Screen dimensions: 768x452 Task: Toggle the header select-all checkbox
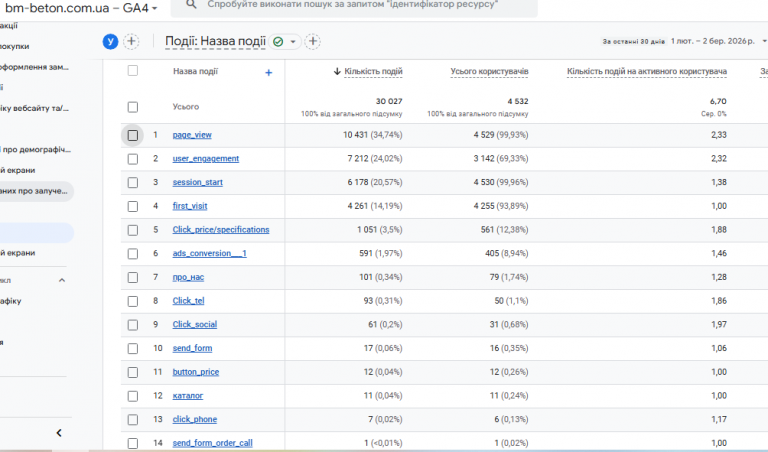pos(133,71)
